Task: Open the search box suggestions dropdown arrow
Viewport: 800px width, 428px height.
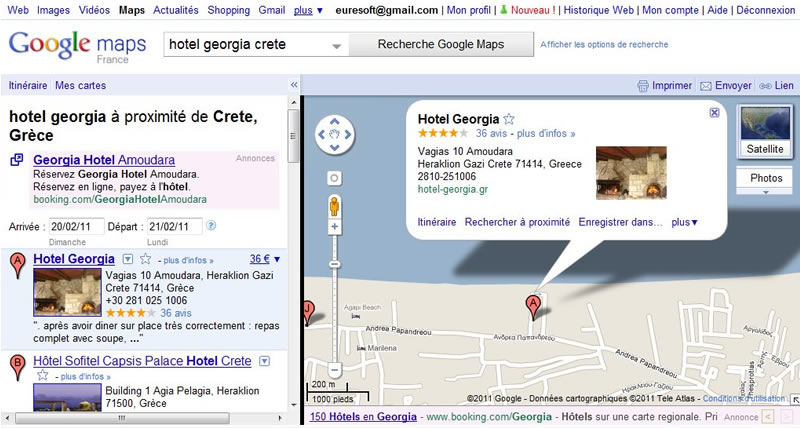Action: pyautogui.click(x=336, y=46)
